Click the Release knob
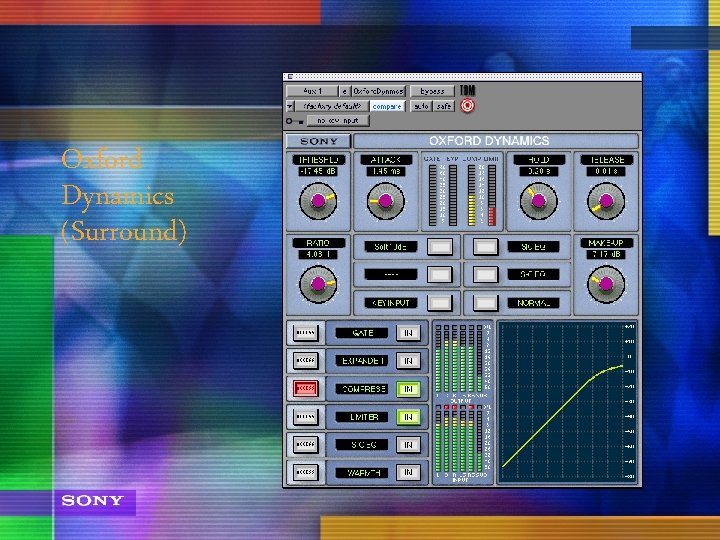Screen dimensions: 720x540 [606, 201]
